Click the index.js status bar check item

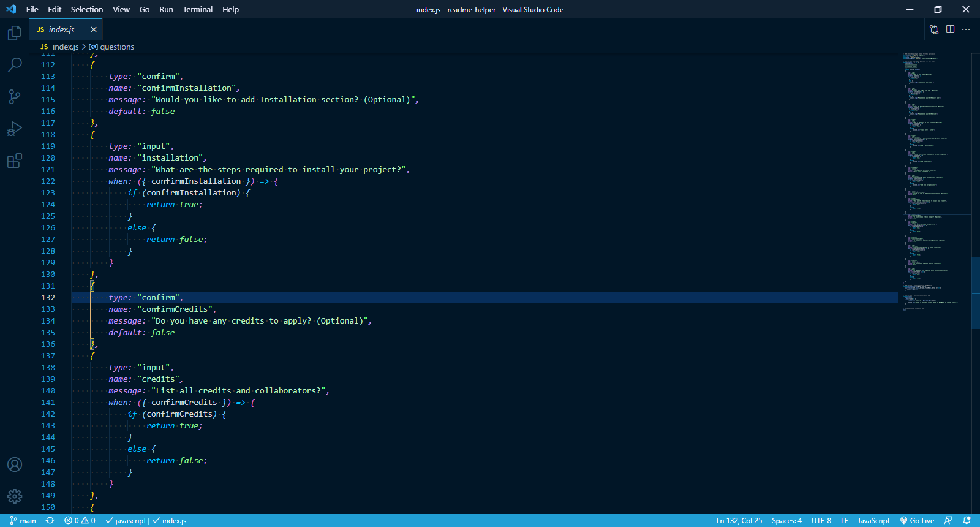(170, 520)
